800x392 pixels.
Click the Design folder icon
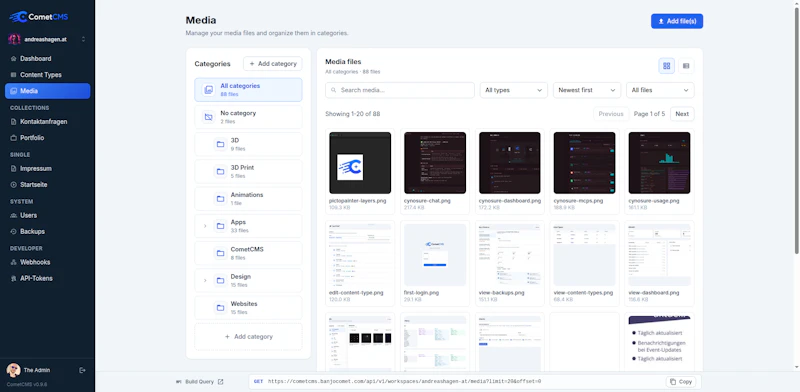220,281
